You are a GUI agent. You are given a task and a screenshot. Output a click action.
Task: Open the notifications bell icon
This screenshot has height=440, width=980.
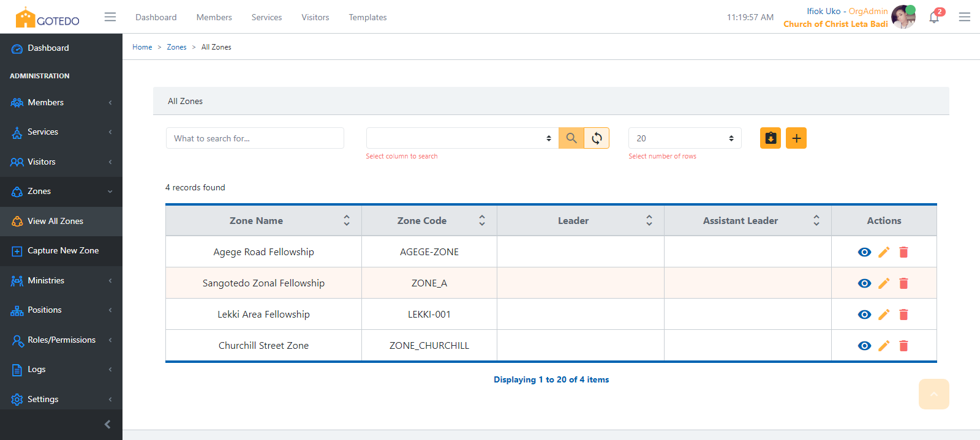click(x=934, y=17)
